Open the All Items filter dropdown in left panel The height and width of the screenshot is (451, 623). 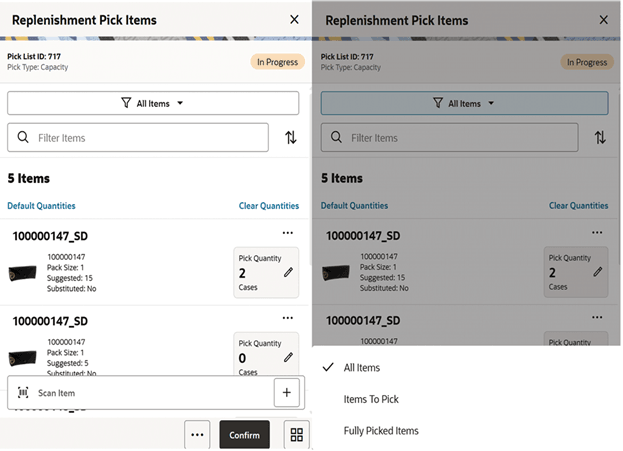point(153,103)
